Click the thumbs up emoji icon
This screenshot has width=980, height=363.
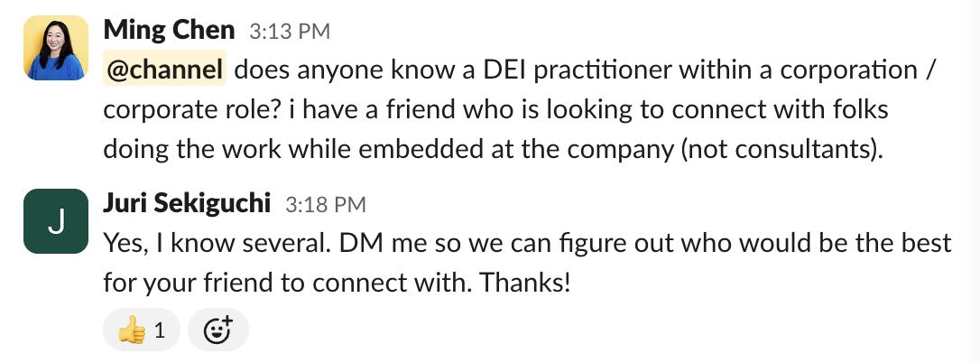pos(132,330)
